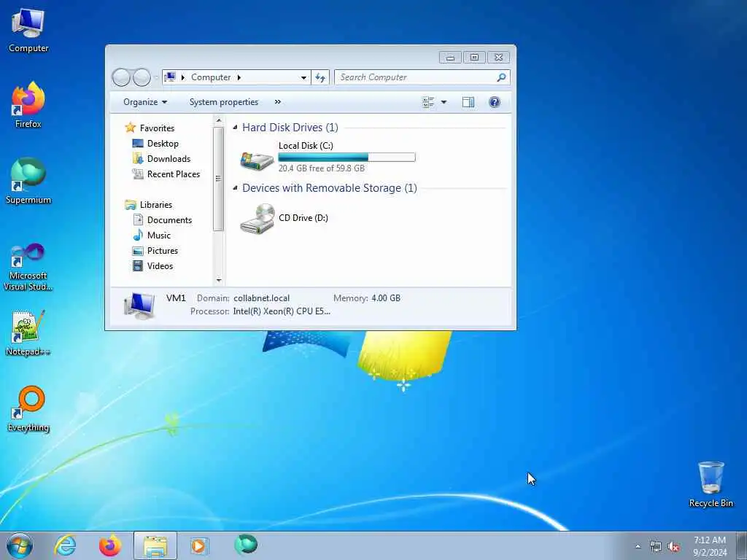Select the Local Disk (C:) drive

(328, 157)
